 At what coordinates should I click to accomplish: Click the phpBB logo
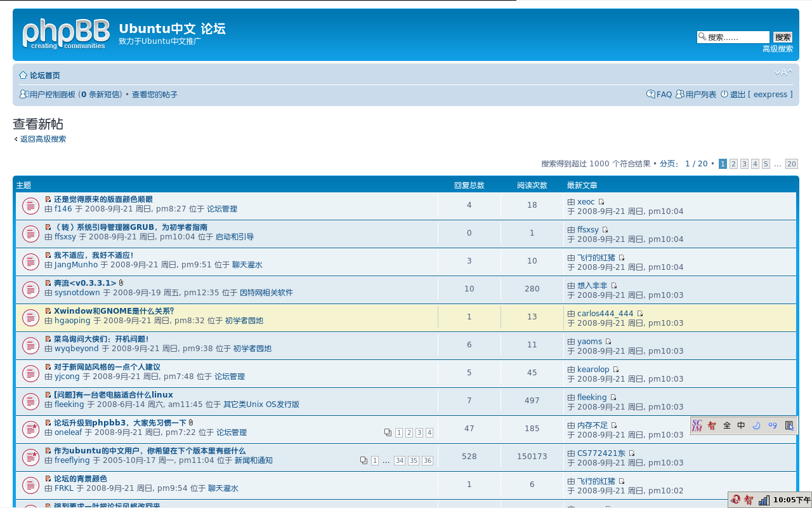[67, 34]
